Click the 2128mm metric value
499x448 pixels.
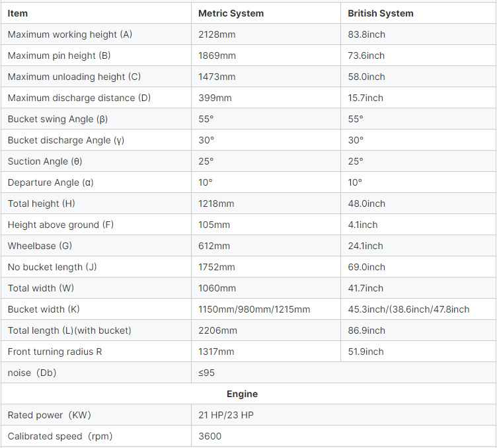pos(217,34)
